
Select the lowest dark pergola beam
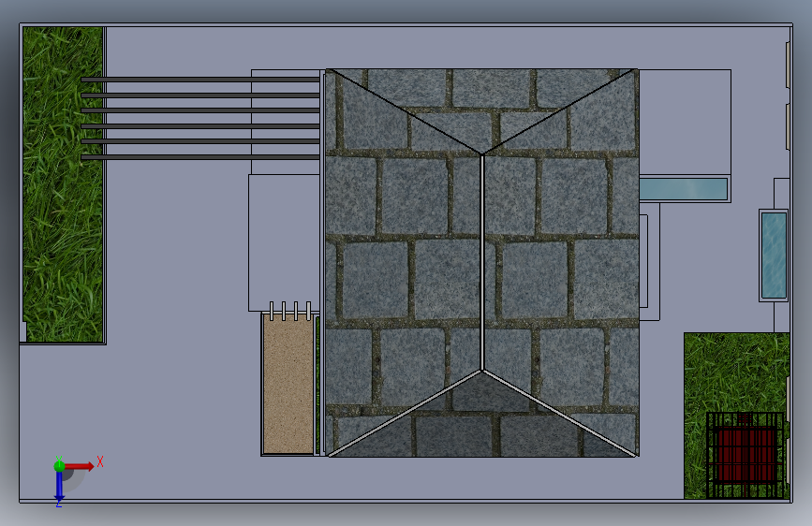(x=200, y=157)
